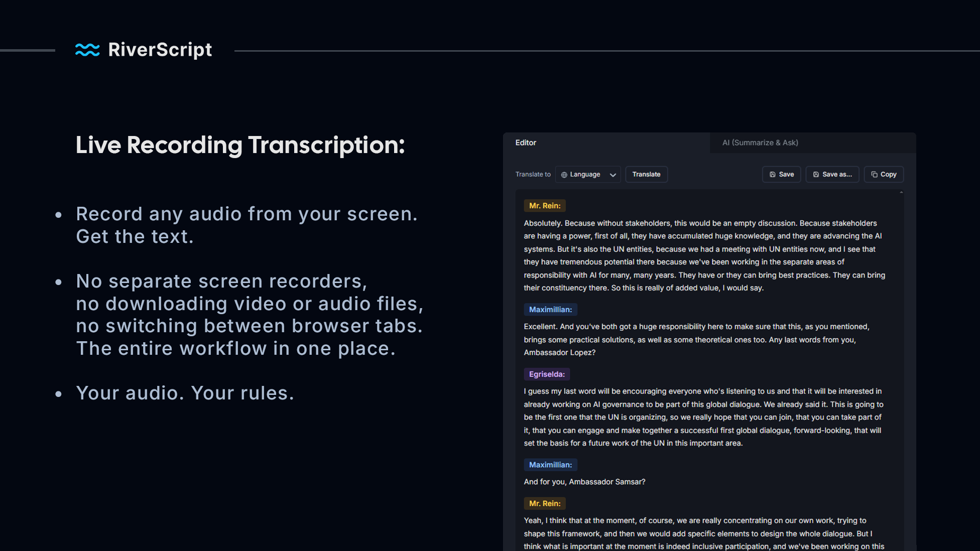Click paragraph starting 'Excellent. And you've both'
The height and width of the screenshot is (551, 980).
[696, 340]
